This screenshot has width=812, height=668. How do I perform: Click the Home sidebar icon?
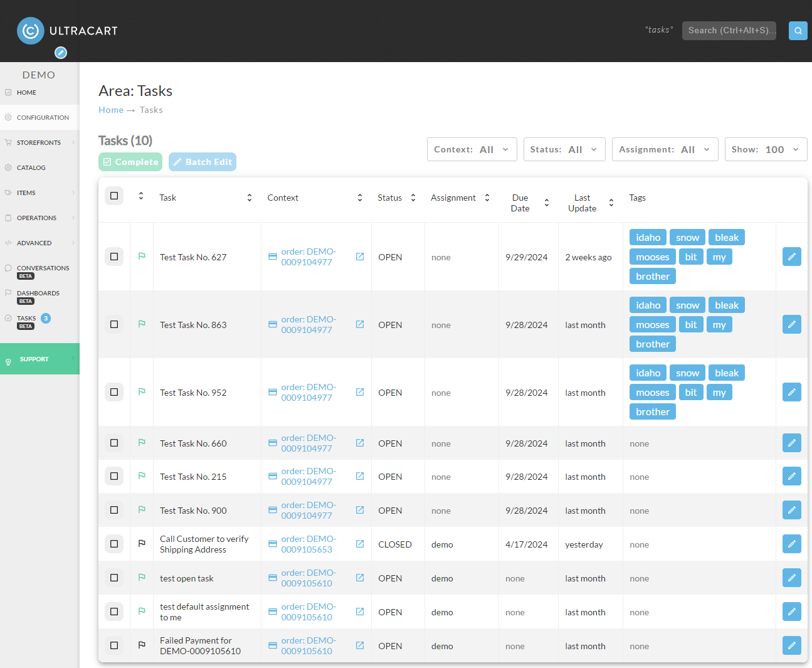[x=8, y=92]
